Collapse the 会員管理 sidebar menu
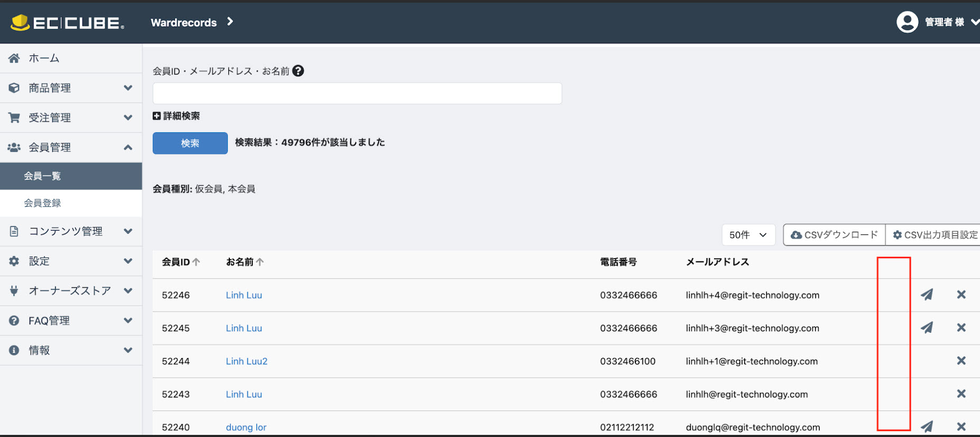Viewport: 980px width, 437px height. [71, 147]
